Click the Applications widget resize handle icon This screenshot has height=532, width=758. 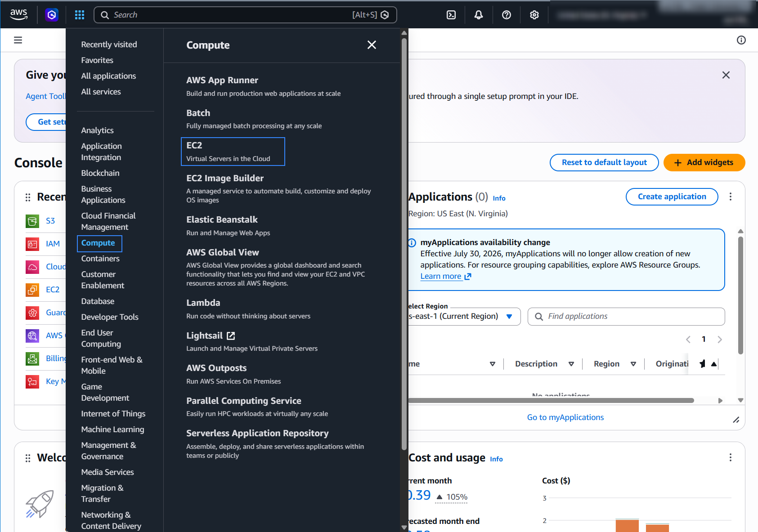[x=736, y=420]
